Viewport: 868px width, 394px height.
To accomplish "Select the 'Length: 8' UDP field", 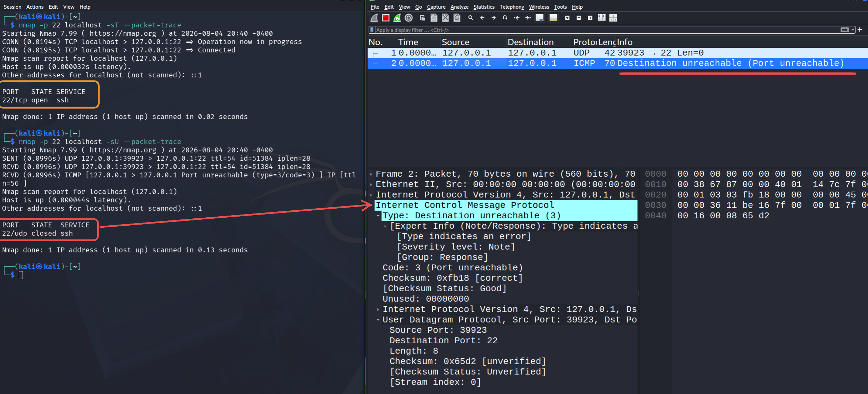I will click(414, 351).
